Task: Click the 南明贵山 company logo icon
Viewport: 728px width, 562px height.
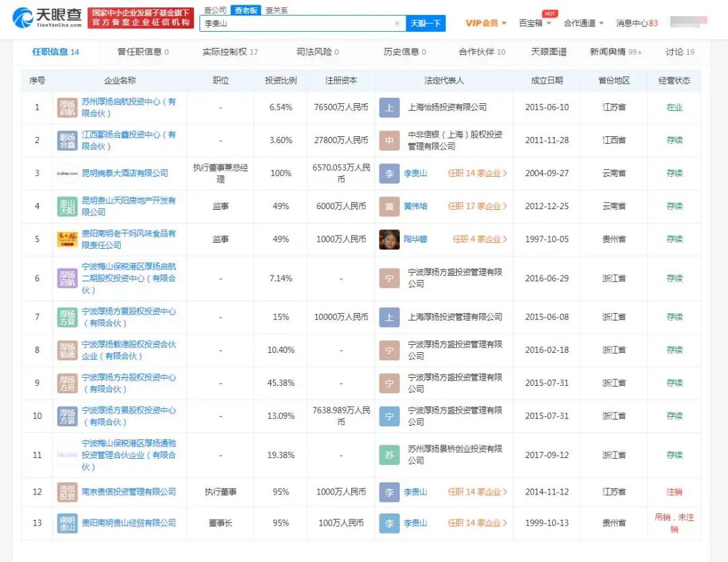Action: pyautogui.click(x=67, y=523)
